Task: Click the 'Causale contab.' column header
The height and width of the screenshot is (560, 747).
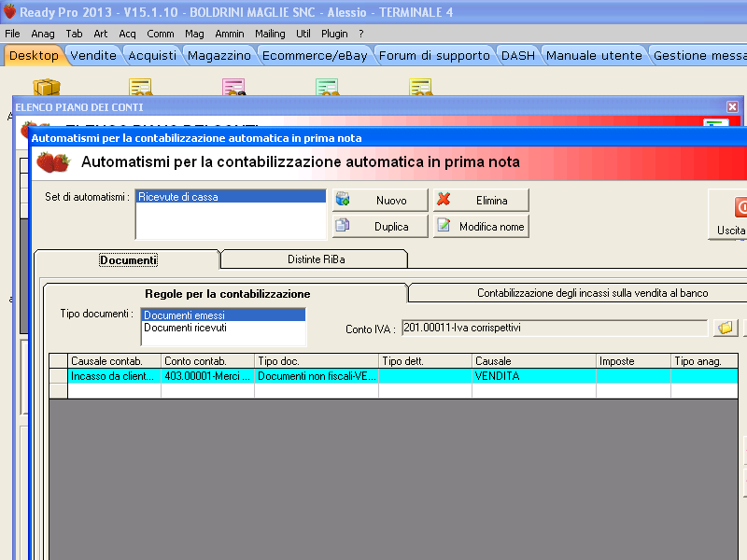Action: [114, 361]
